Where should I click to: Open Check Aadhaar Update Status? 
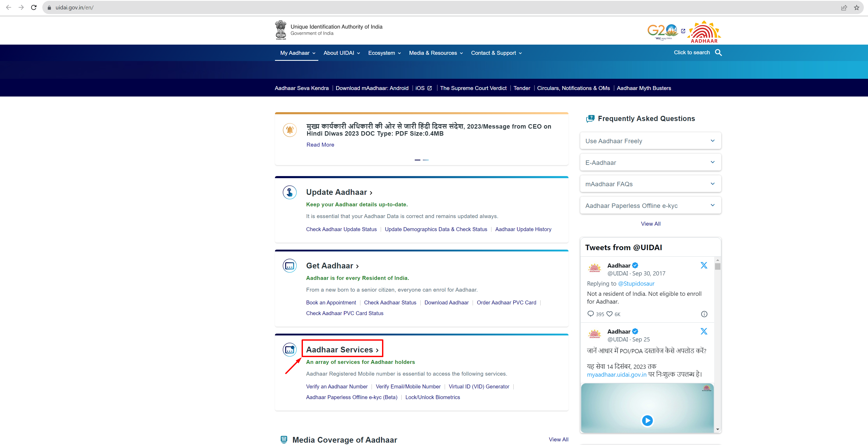(341, 229)
